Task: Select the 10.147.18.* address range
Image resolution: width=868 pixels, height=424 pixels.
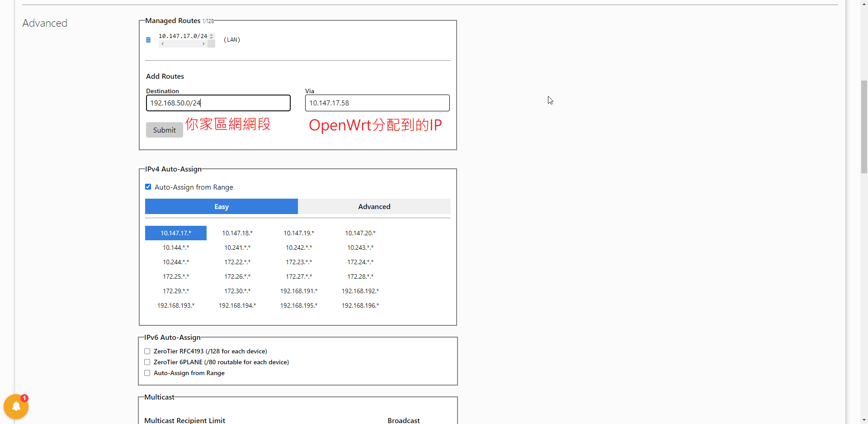Action: (x=237, y=233)
